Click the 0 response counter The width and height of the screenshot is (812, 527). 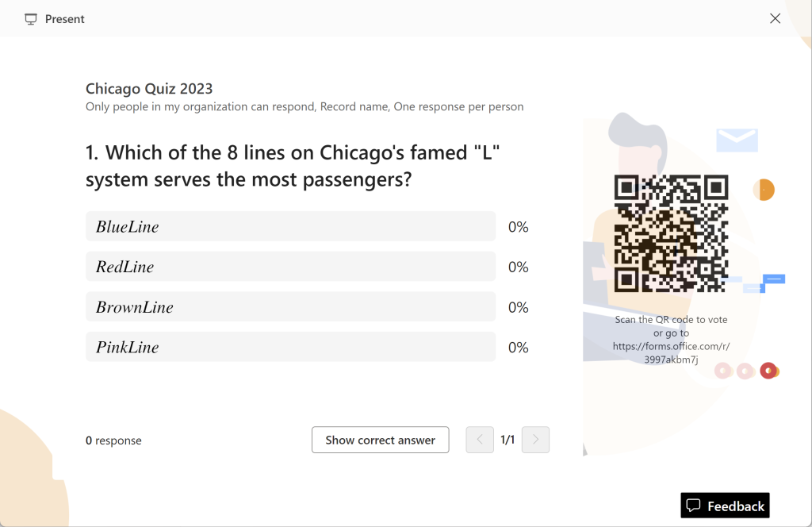tap(113, 440)
